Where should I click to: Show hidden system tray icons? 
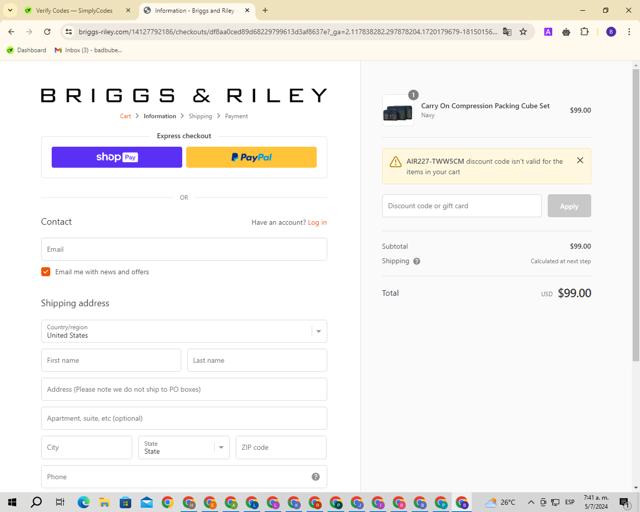coord(531,502)
